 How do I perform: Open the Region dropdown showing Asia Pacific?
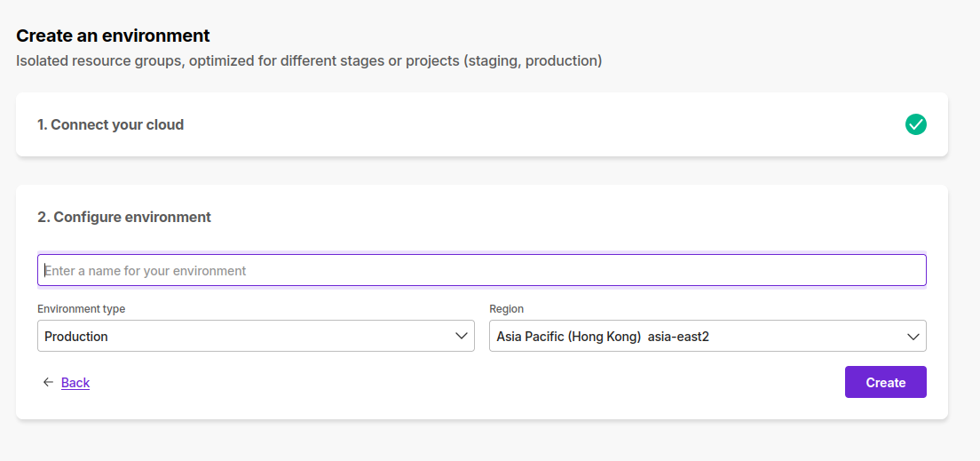pos(707,336)
